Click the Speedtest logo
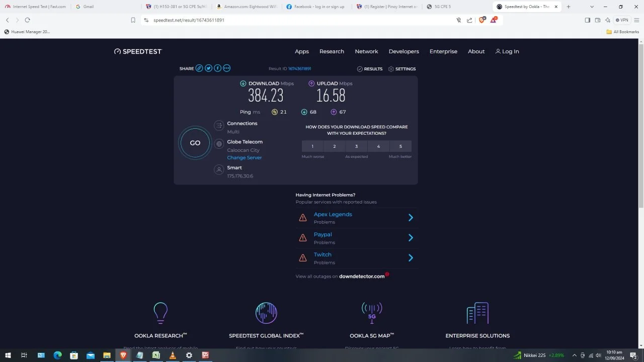644x362 pixels. [x=138, y=51]
